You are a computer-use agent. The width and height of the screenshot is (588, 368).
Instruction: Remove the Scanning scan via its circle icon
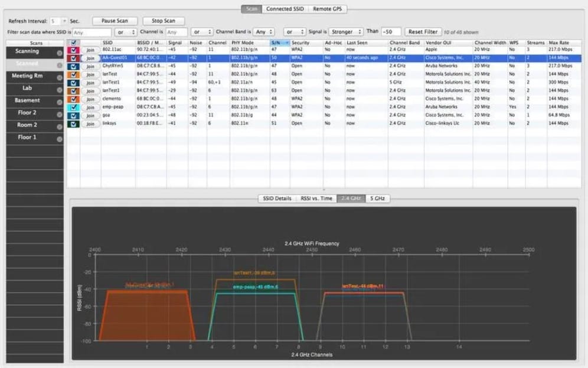tap(59, 53)
